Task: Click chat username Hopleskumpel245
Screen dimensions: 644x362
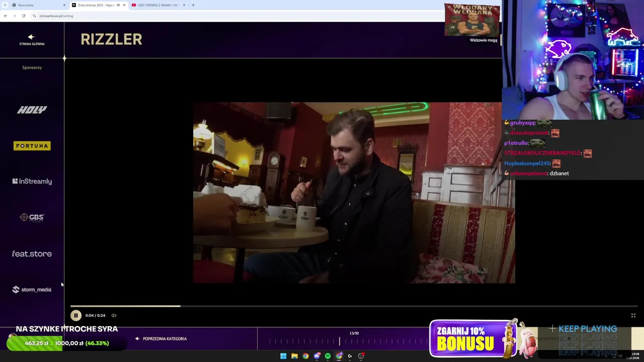Action: (527, 163)
